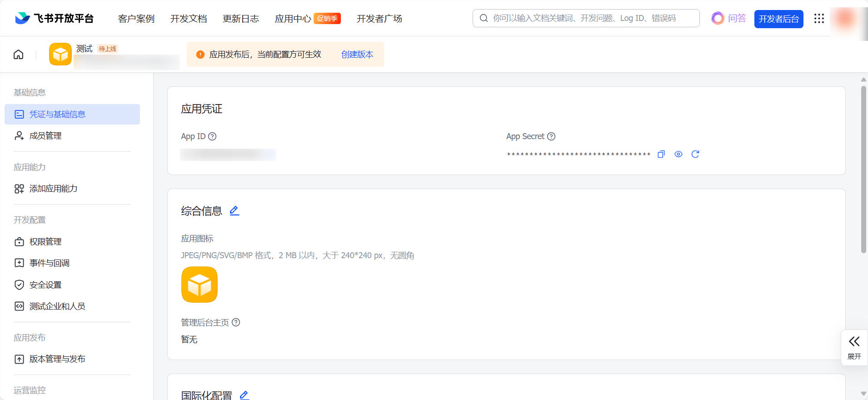The image size is (868, 400).
Task: Go to 开发文档 in the top navigation
Action: (189, 19)
